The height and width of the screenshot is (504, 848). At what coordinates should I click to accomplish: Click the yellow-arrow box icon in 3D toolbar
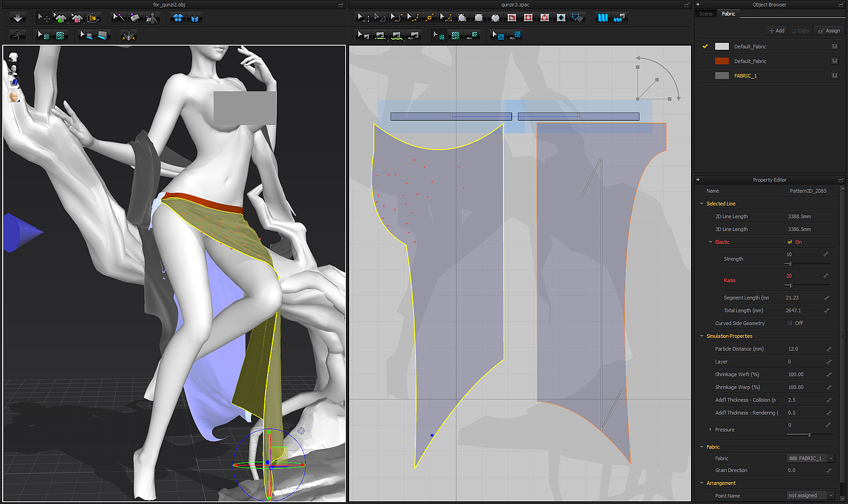[x=129, y=35]
